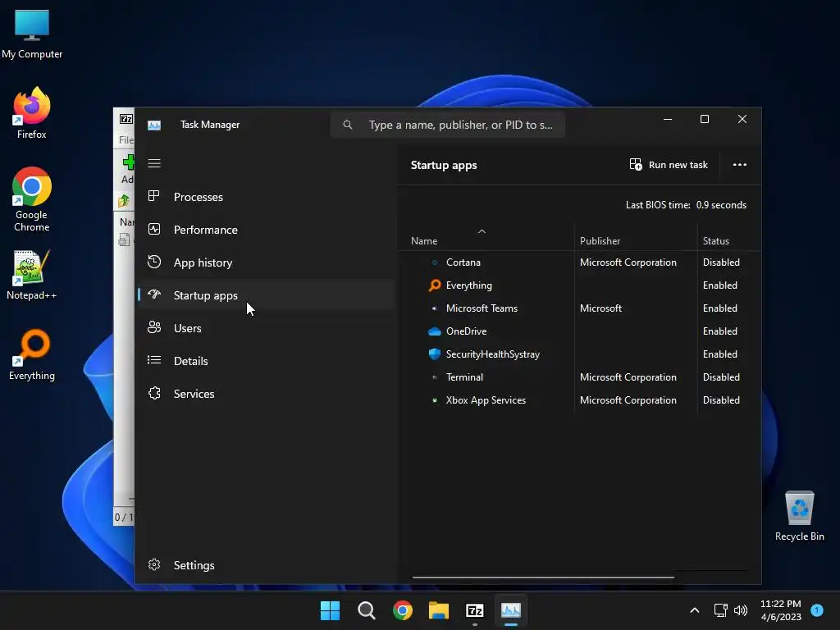This screenshot has width=840, height=630.
Task: Select the Microsoft Teams row
Action: click(579, 308)
